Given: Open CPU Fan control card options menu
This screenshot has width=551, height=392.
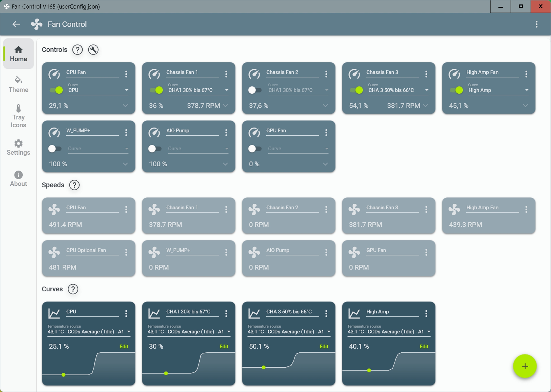Looking at the screenshot, I should (126, 74).
